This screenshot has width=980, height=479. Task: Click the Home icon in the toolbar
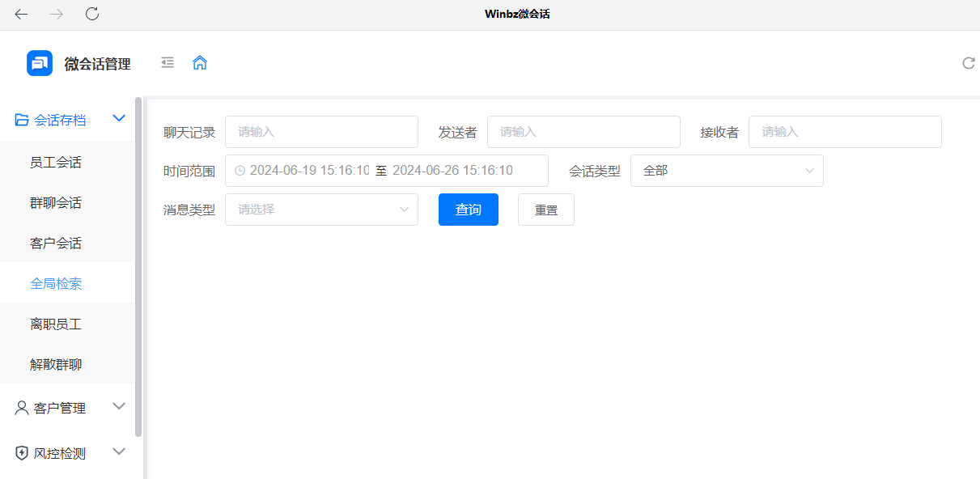200,62
